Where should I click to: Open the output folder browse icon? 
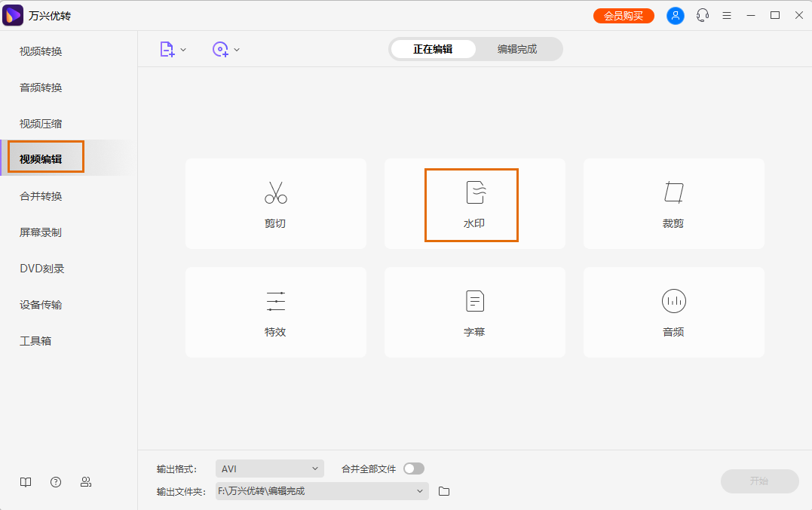pyautogui.click(x=443, y=490)
